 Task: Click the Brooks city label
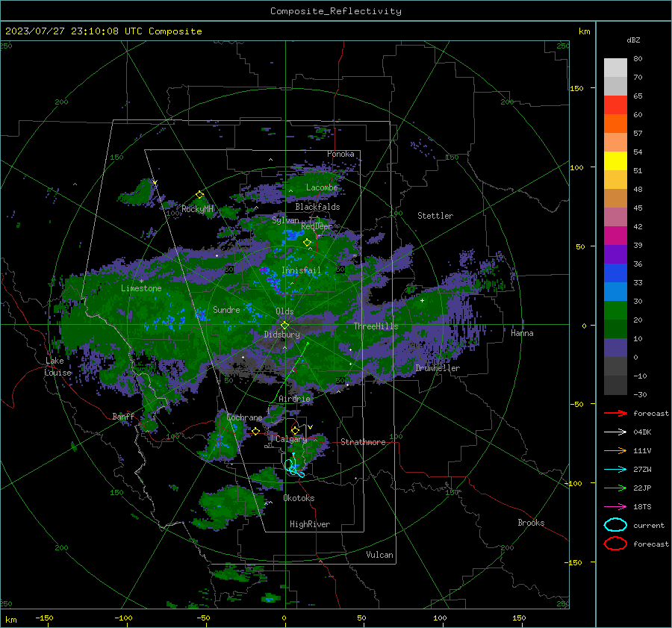(531, 523)
